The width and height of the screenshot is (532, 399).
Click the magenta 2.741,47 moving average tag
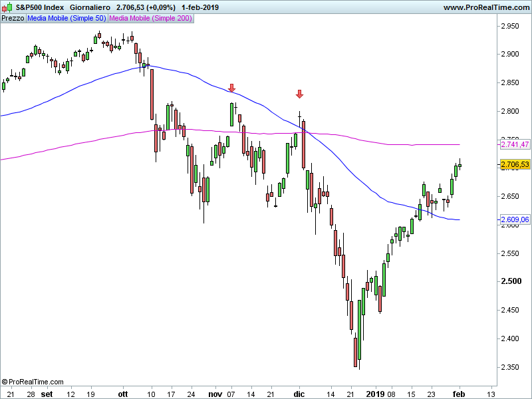[x=515, y=144]
